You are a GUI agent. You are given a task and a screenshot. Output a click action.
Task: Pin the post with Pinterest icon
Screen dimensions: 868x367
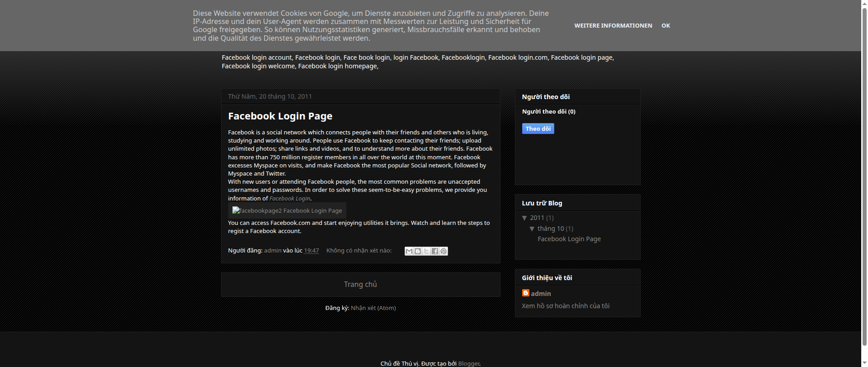(443, 251)
